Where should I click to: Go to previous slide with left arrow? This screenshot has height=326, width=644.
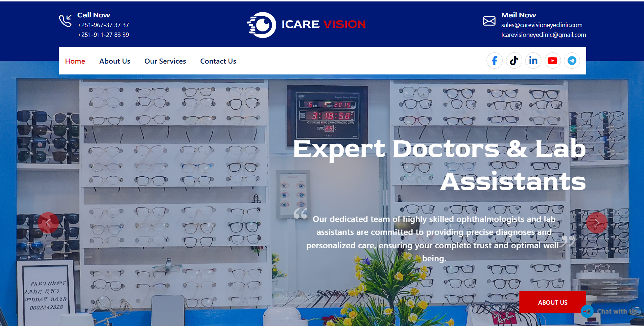(x=48, y=223)
